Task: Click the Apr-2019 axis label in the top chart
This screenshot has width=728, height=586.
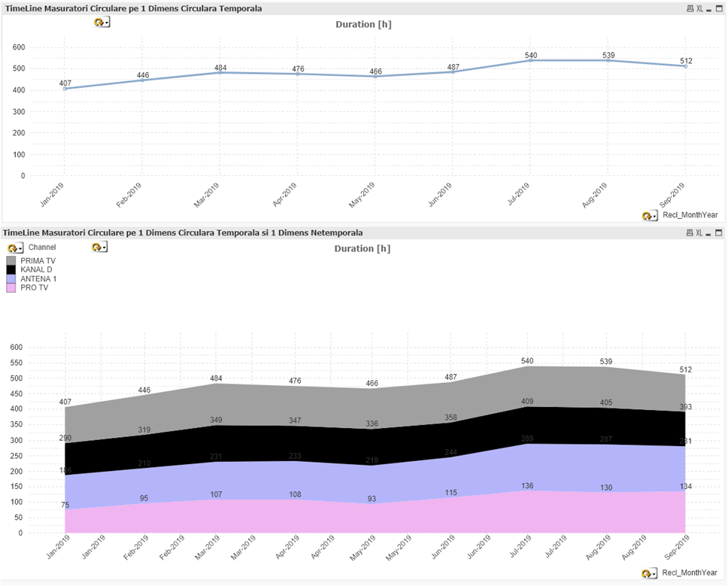Action: [x=285, y=195]
